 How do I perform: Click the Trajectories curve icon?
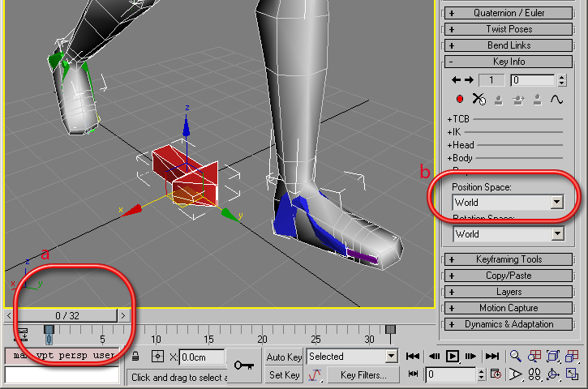point(556,100)
